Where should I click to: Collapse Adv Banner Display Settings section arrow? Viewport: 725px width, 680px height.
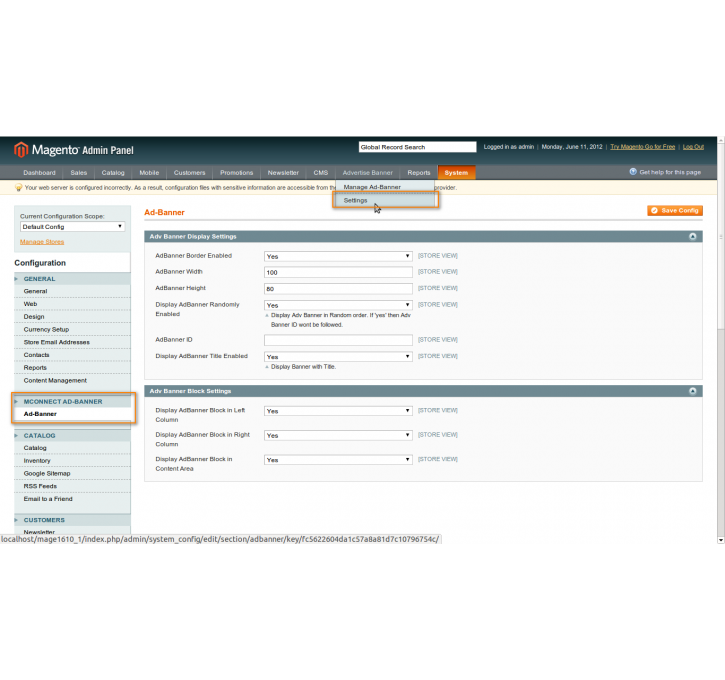(x=692, y=236)
